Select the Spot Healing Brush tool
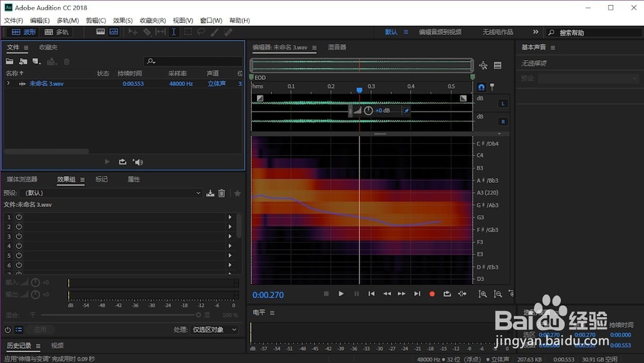This screenshot has height=363, width=644. click(228, 32)
